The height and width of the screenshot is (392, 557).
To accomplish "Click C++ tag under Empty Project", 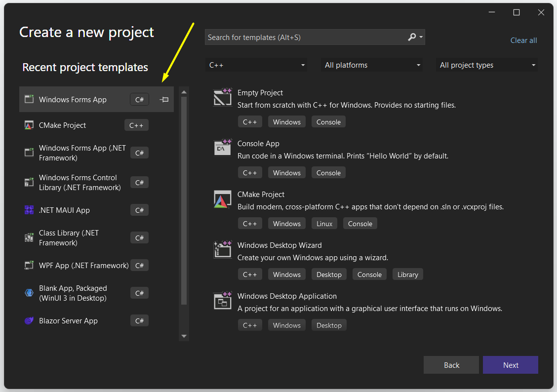I will click(x=250, y=122).
